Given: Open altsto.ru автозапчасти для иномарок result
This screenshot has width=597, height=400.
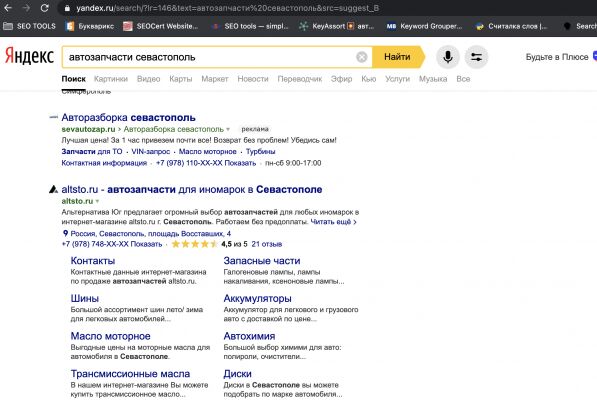Looking at the screenshot, I should pos(192,189).
